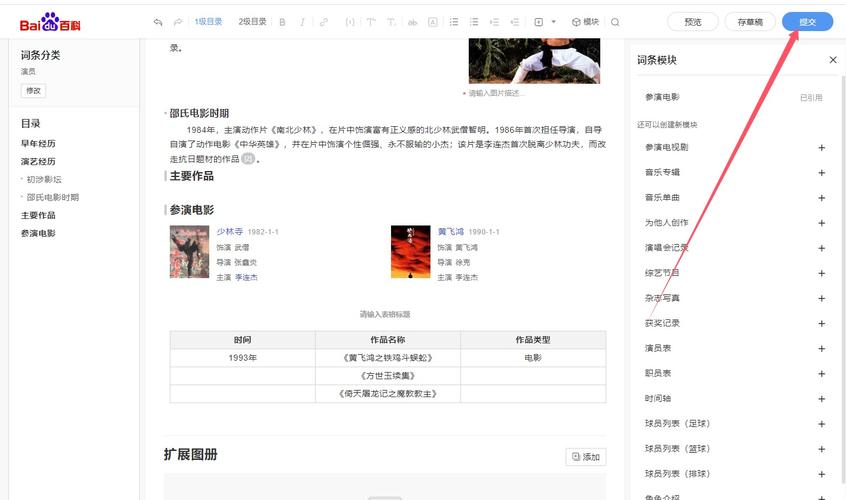This screenshot has width=846, height=500.
Task: Click the 邵氏电影时期 section heading
Action: point(199,113)
